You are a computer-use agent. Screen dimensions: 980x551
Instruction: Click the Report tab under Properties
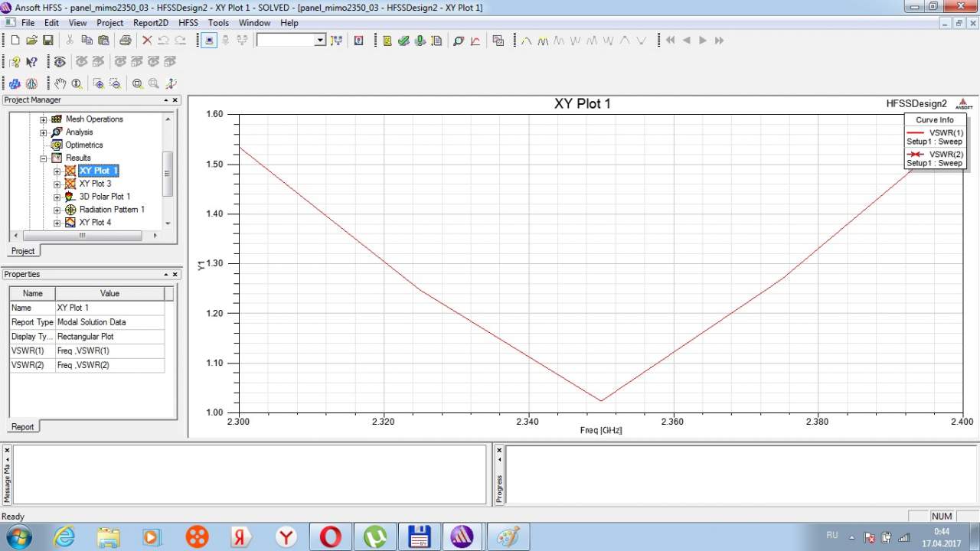(x=23, y=427)
